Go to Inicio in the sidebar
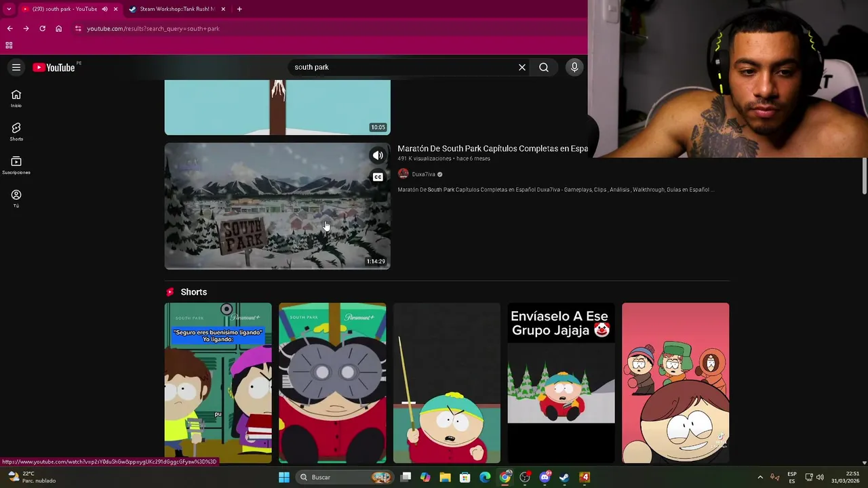This screenshot has height=488, width=868. click(16, 99)
